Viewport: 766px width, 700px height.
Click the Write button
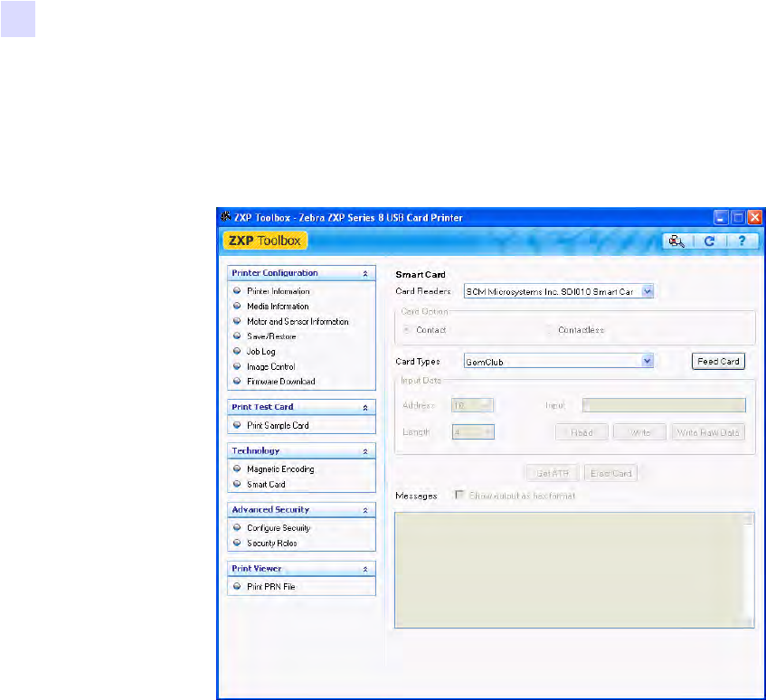(639, 432)
